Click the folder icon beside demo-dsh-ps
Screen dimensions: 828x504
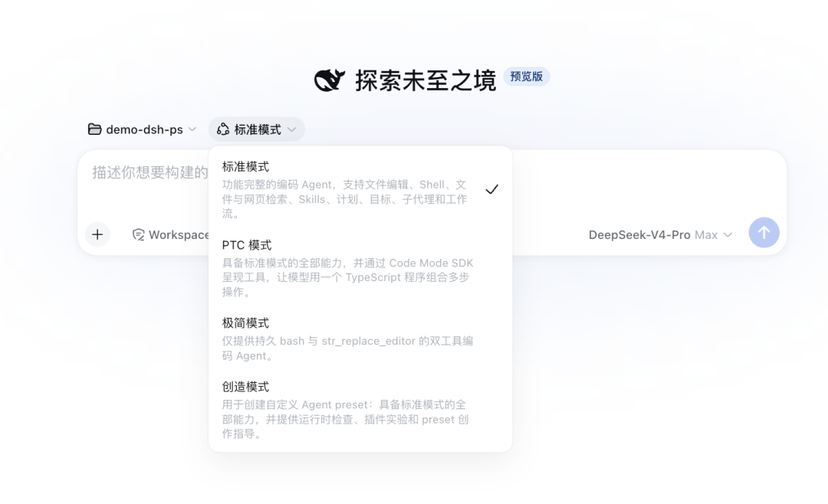(94, 129)
